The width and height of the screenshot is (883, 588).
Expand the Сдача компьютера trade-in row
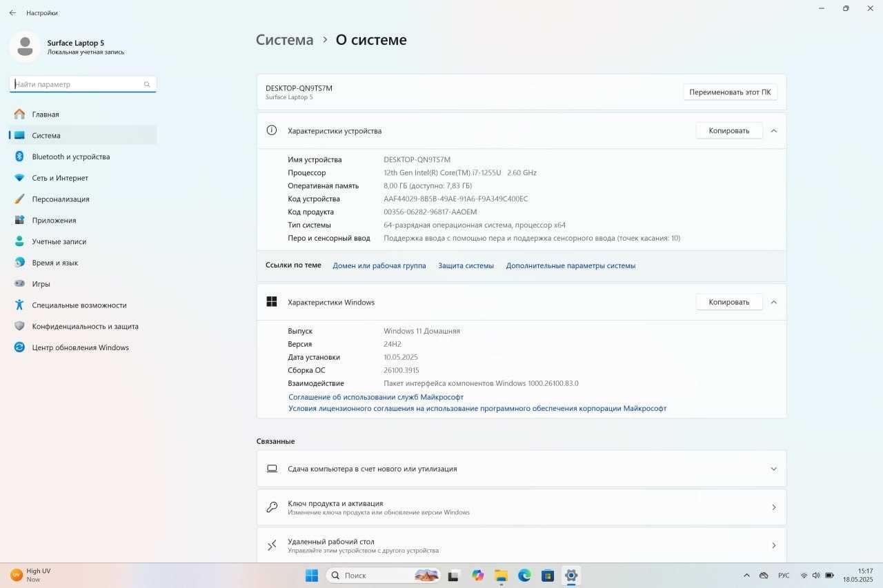773,469
